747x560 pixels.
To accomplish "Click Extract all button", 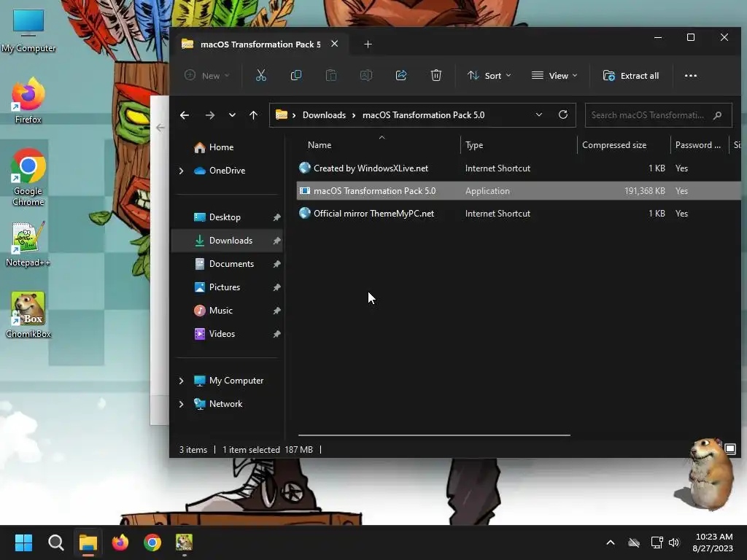I will pos(631,75).
